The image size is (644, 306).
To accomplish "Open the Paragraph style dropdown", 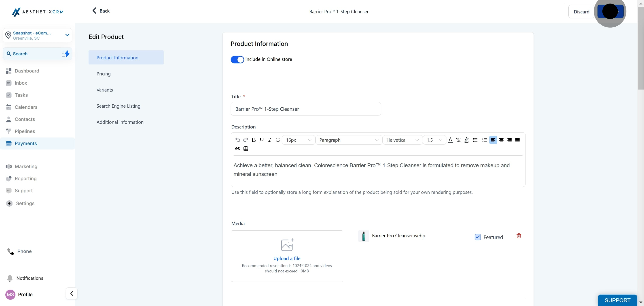I will 349,140.
